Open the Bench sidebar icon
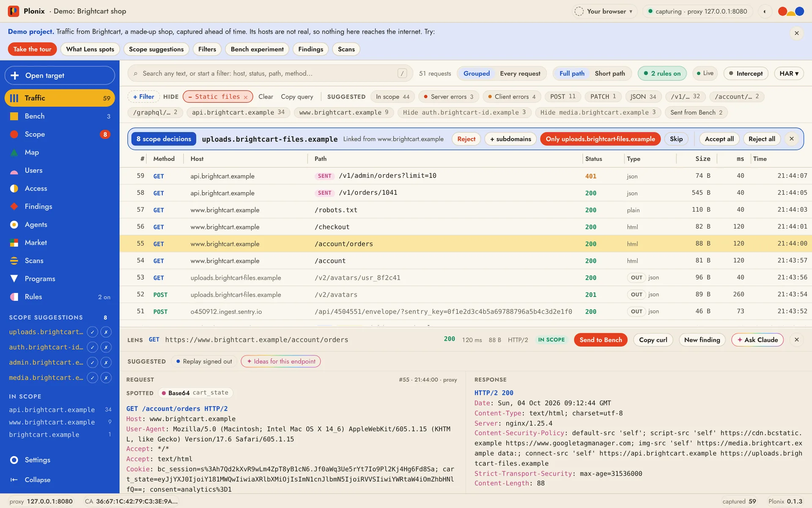The height and width of the screenshot is (508, 812). [x=14, y=116]
